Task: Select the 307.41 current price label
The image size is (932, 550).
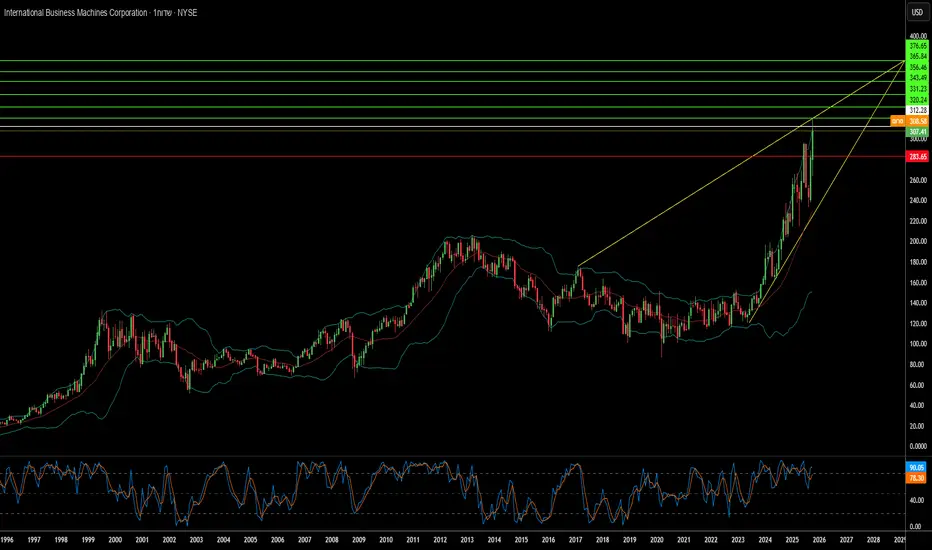Action: (917, 131)
